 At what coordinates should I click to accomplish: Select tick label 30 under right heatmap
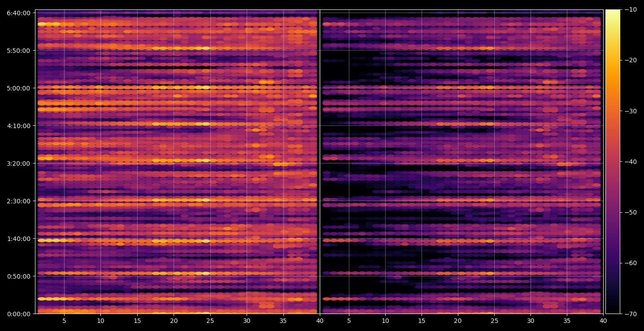(x=531, y=321)
